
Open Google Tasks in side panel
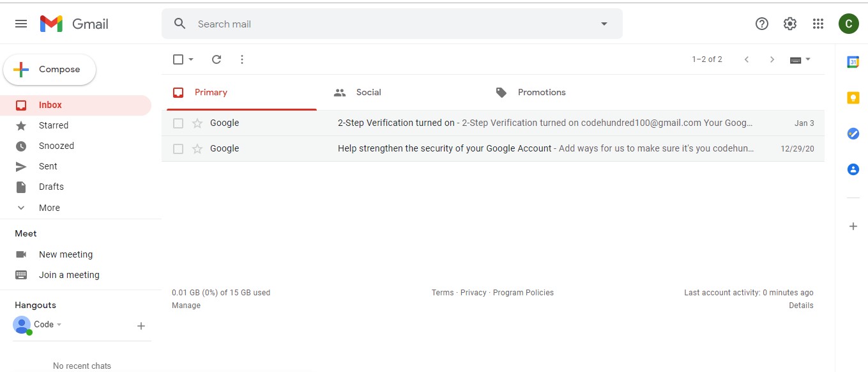(x=853, y=134)
